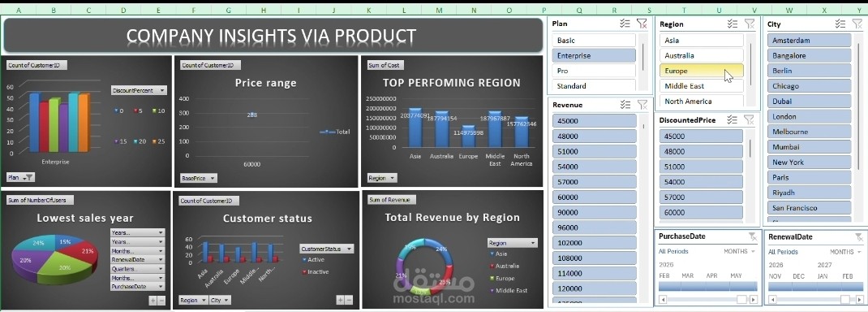Toggle multi-select on Plan slicer
This screenshot has height=312, width=868.
click(x=625, y=24)
